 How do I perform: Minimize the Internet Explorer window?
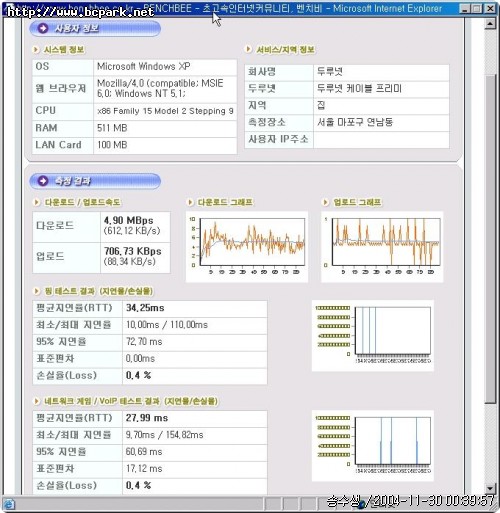[x=465, y=9]
